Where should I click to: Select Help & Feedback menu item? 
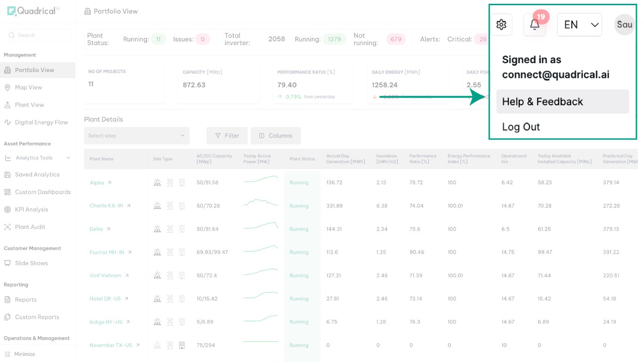562,101
